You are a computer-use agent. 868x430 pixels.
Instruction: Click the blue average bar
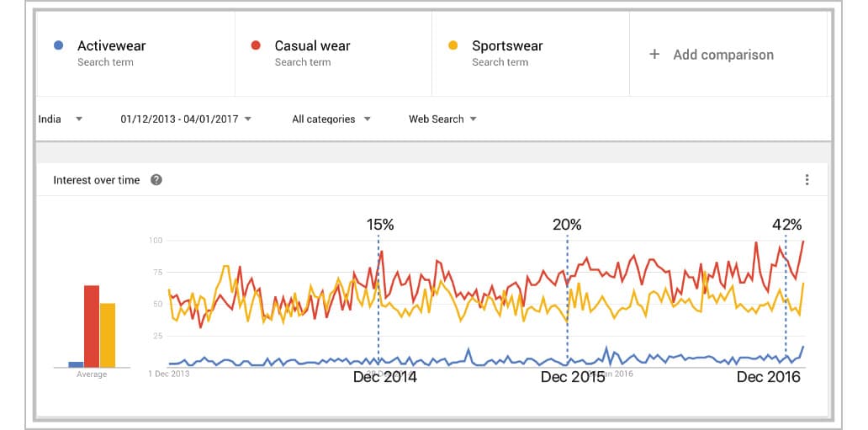coord(76,364)
